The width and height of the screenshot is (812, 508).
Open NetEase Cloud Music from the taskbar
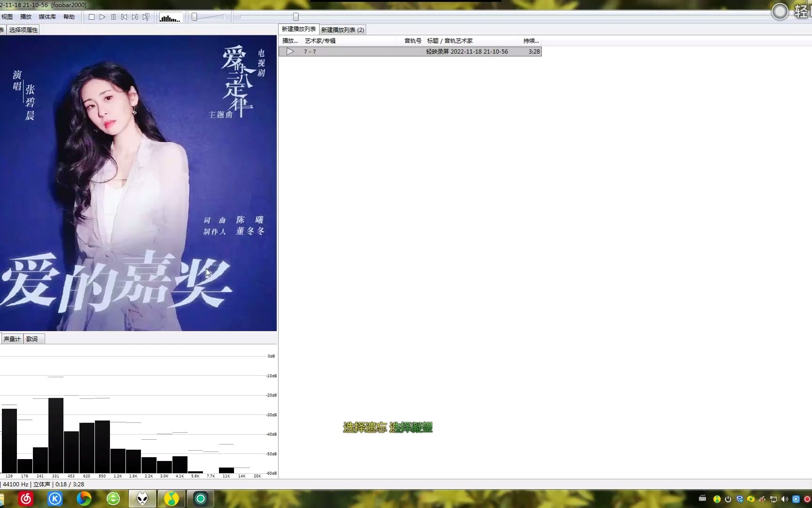[26, 499]
